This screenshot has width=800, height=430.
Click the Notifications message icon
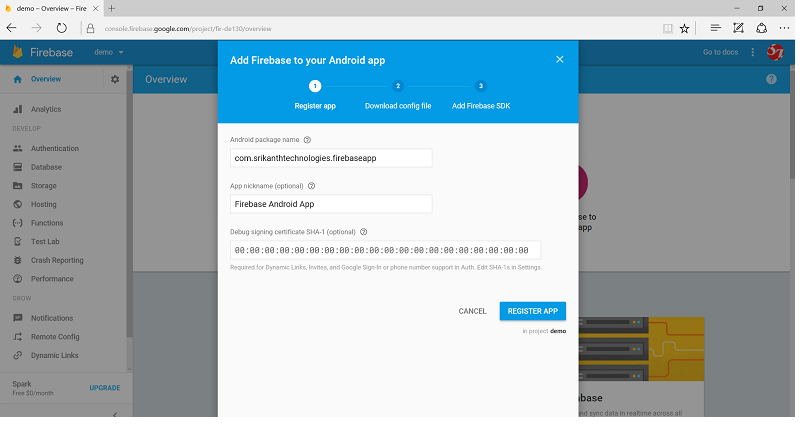pyautogui.click(x=18, y=318)
